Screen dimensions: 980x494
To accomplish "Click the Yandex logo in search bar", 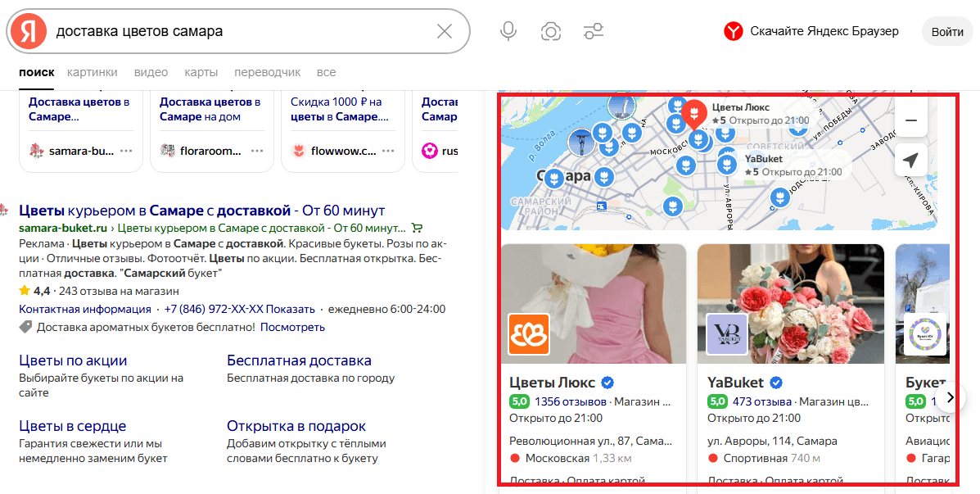I will coord(28,31).
